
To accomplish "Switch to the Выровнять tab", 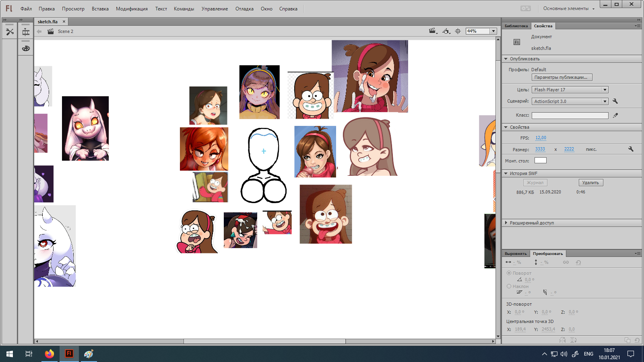I will click(516, 254).
